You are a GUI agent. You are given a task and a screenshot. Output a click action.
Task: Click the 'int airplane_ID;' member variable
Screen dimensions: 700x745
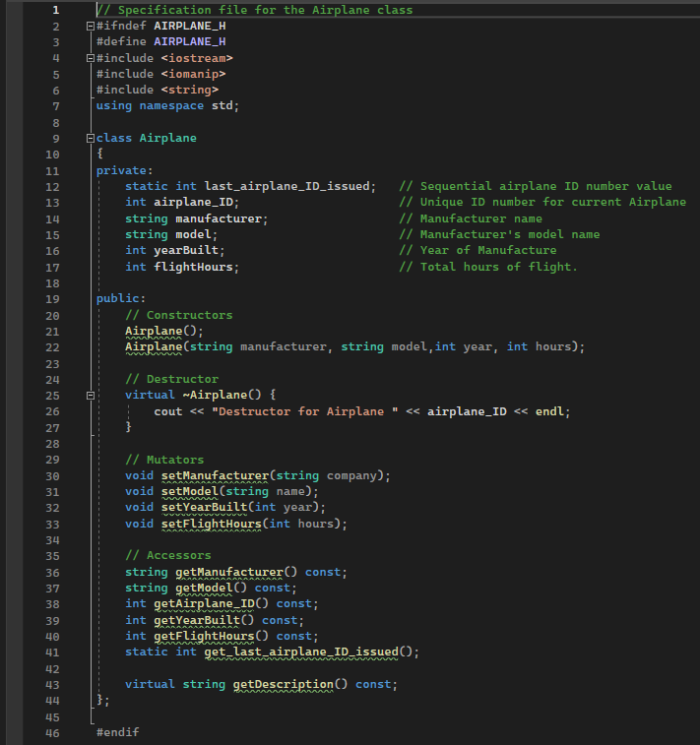182,202
